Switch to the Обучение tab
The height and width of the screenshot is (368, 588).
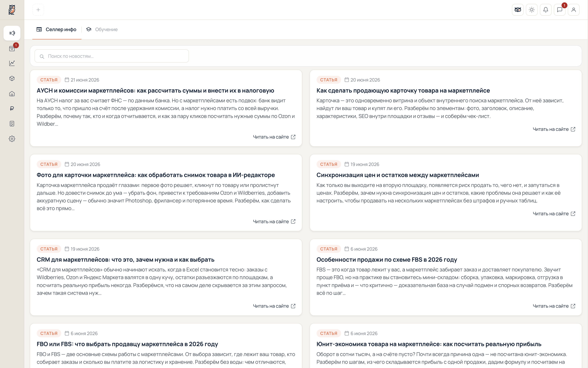[x=102, y=29]
